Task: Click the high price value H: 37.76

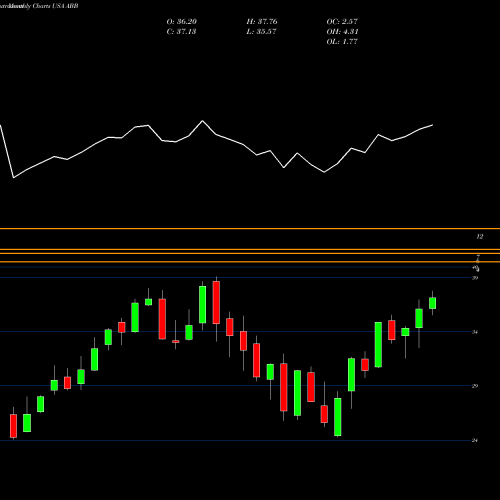Action: [262, 21]
